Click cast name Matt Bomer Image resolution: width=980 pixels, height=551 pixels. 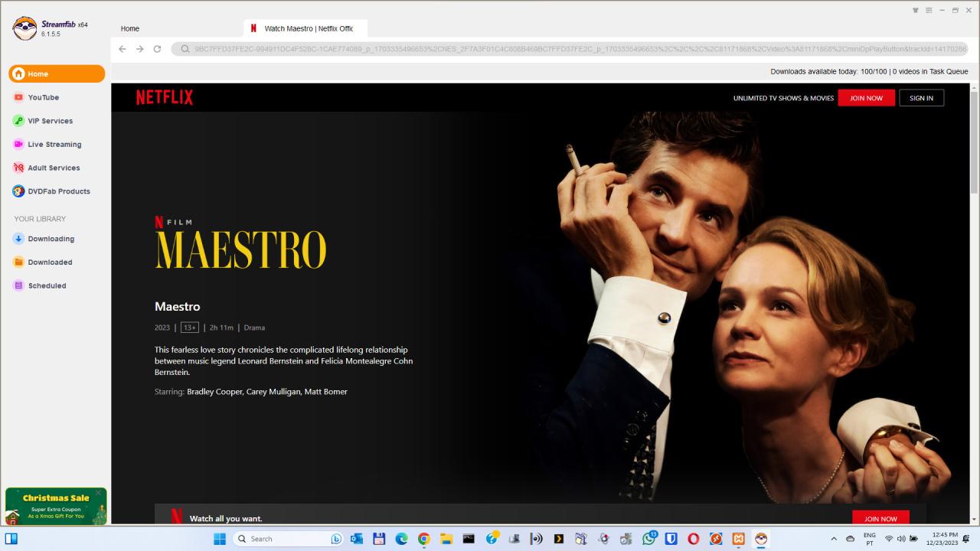[x=326, y=392]
